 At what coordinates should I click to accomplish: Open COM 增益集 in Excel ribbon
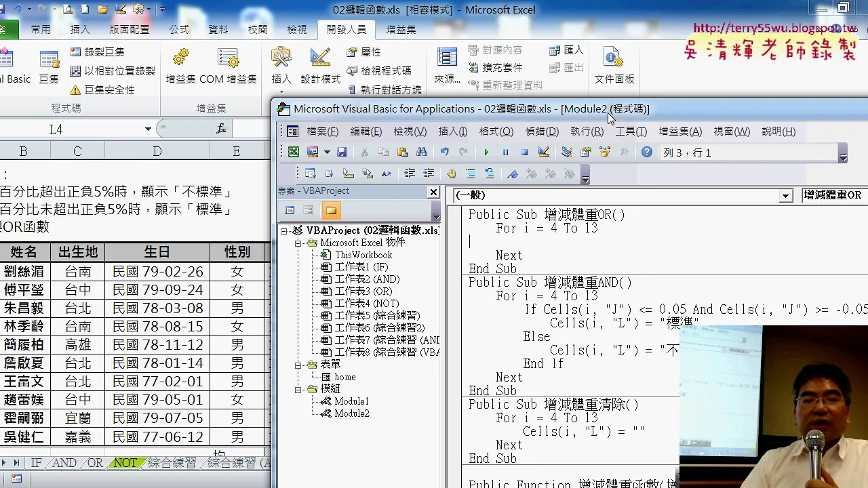(228, 66)
